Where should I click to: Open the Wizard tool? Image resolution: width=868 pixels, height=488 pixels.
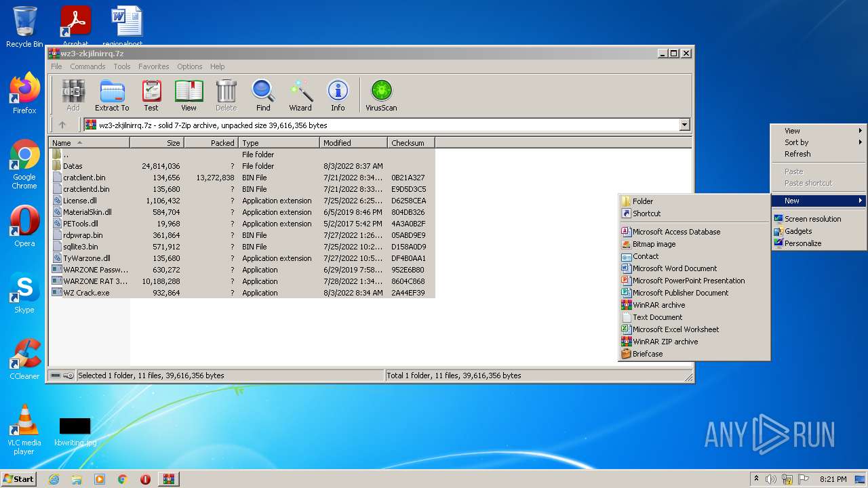click(300, 95)
